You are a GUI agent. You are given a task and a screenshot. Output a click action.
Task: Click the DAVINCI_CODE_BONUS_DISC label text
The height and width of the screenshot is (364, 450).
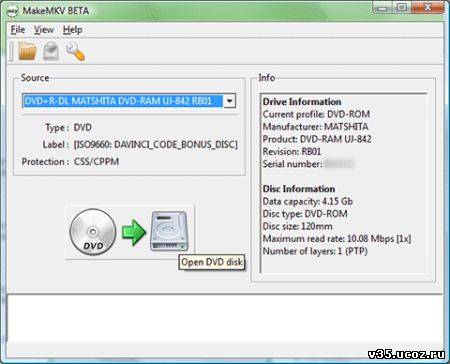click(x=156, y=145)
